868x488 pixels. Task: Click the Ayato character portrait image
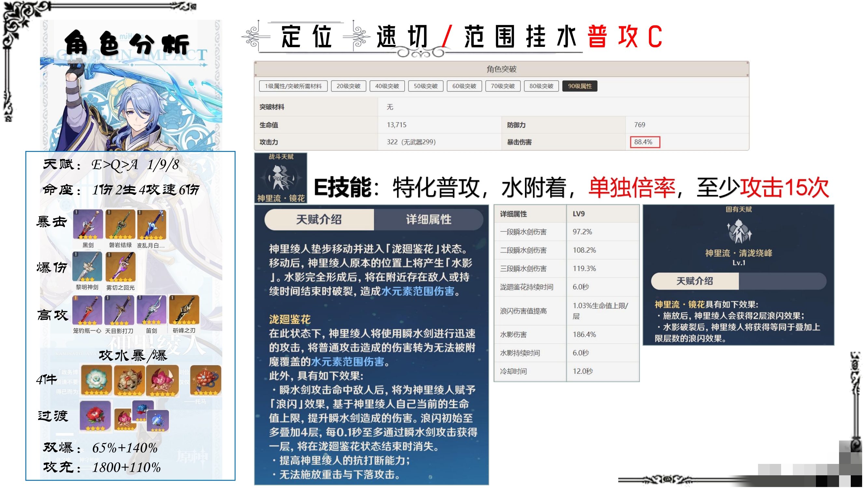pyautogui.click(x=131, y=86)
